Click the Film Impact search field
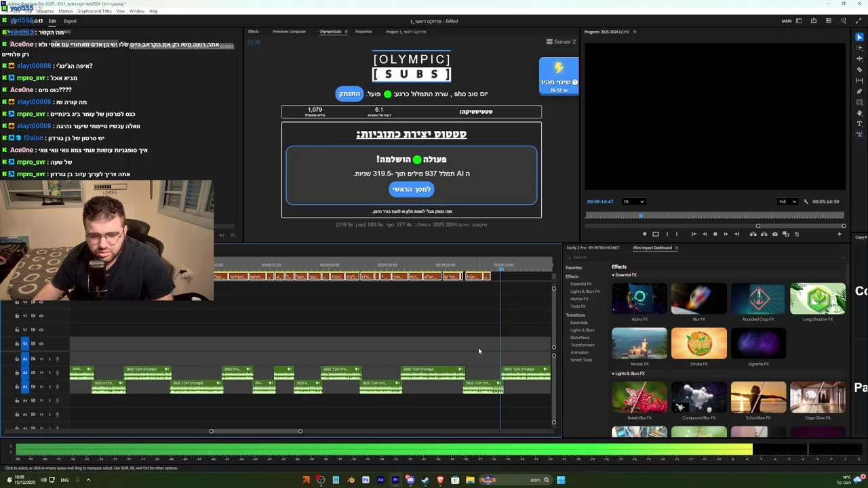This screenshot has width=868, height=488. coord(705,257)
